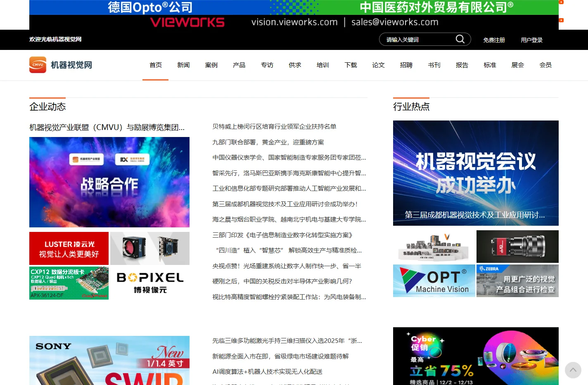
Task: Open the 书刊 nav item
Action: coord(434,65)
